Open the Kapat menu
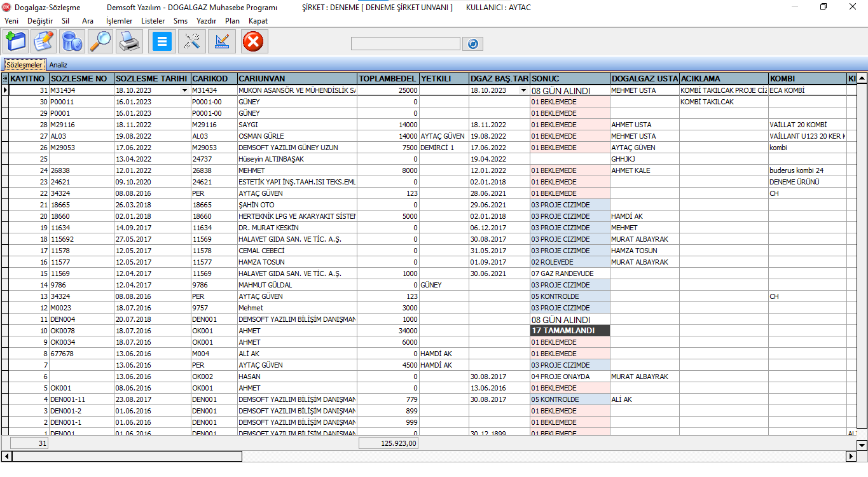868x477 pixels. [x=258, y=21]
